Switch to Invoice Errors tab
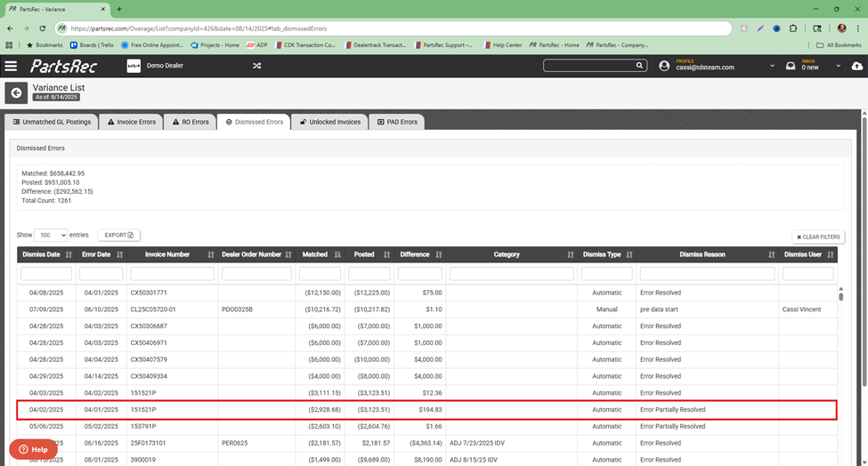Viewport: 868px width, 466px height. pos(131,122)
